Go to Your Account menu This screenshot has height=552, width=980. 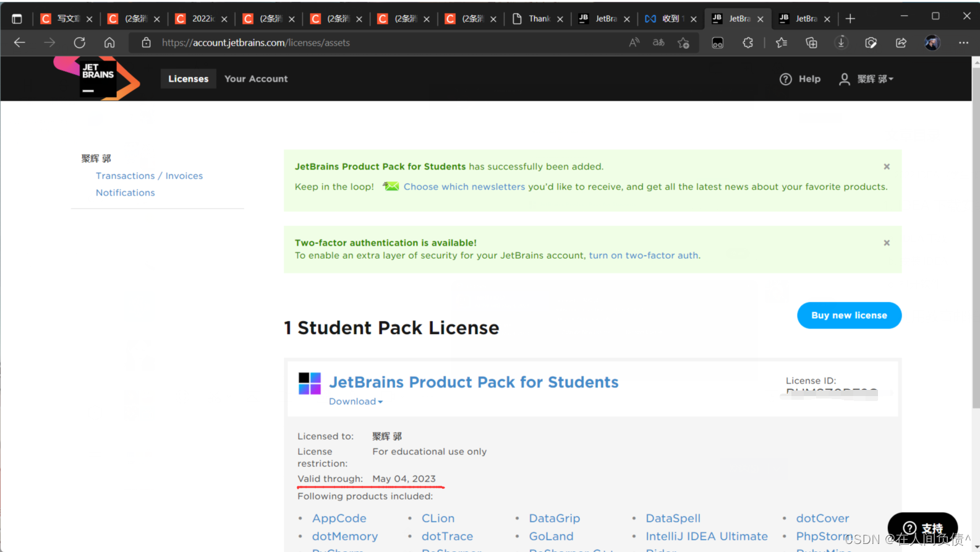tap(256, 79)
